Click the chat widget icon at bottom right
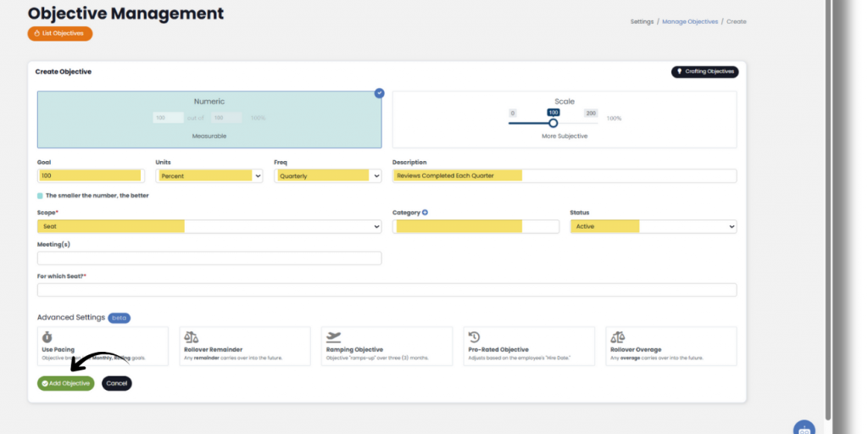Viewport: 868px width, 434px height. click(x=804, y=428)
